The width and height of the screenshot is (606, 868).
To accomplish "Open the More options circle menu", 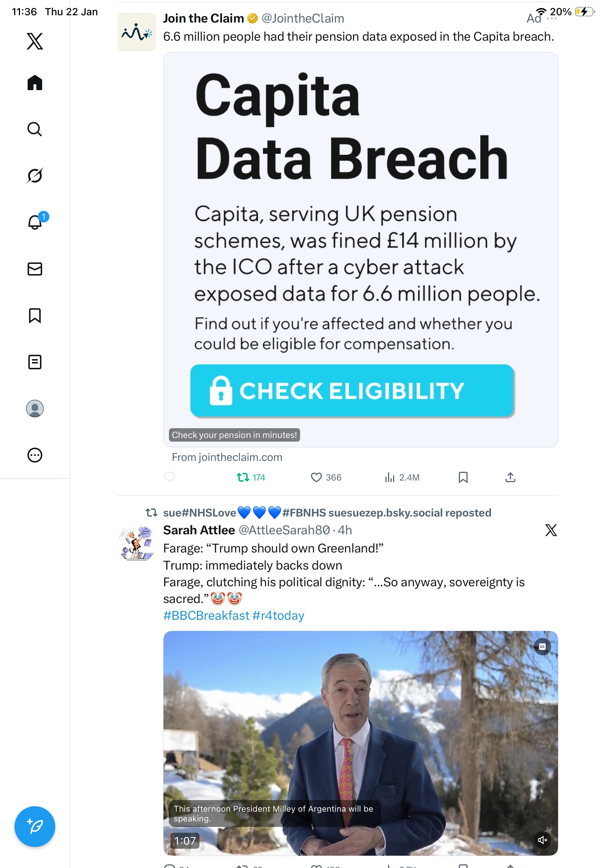I will pyautogui.click(x=35, y=455).
